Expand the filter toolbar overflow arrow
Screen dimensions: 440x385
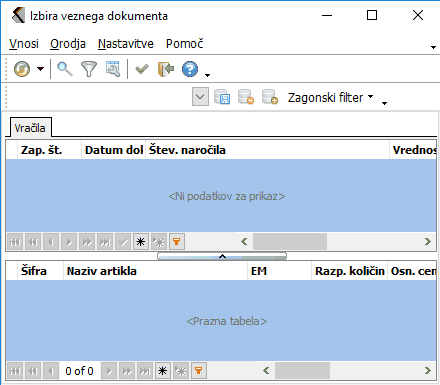[384, 103]
